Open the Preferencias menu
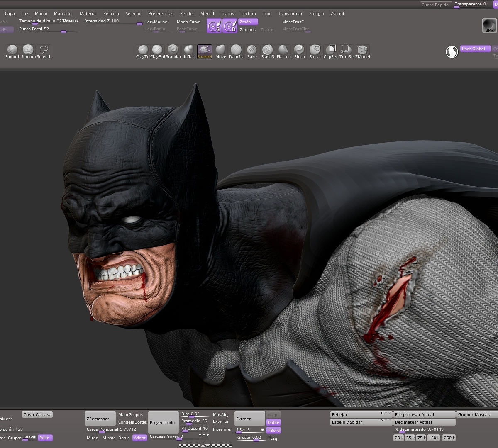 click(x=161, y=14)
